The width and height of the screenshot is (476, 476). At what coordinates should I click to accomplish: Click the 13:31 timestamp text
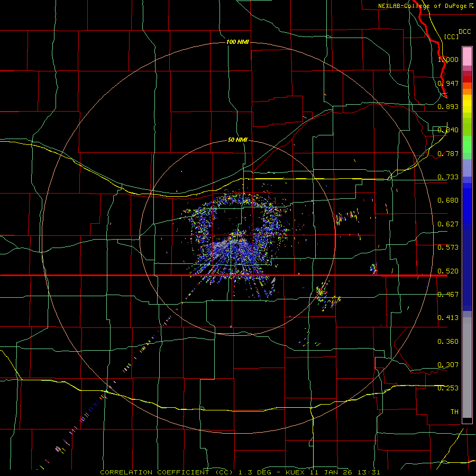click(369, 472)
